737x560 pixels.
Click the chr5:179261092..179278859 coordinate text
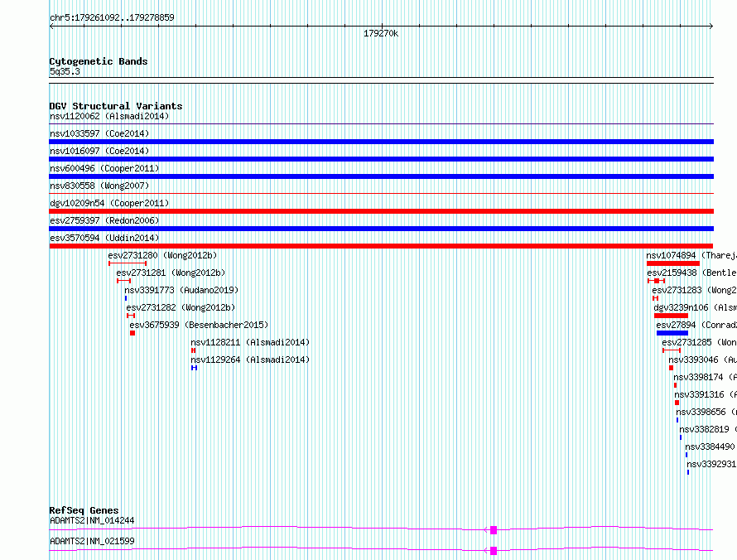coord(112,17)
